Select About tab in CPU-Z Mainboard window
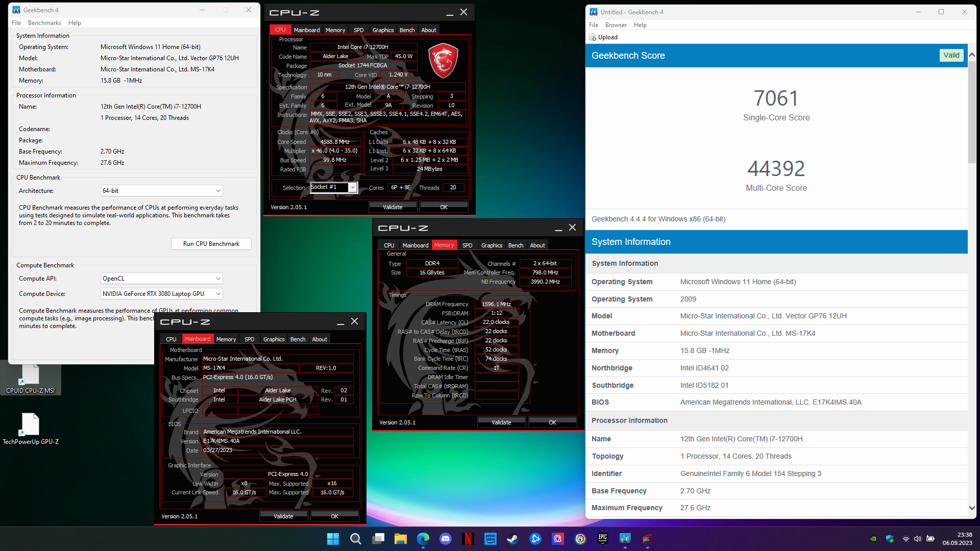Image resolution: width=980 pixels, height=551 pixels. click(320, 339)
